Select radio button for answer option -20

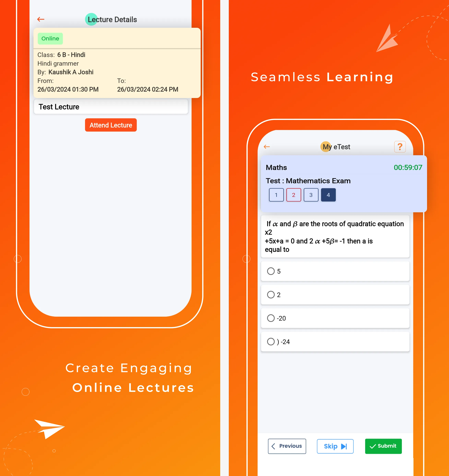[x=270, y=318]
